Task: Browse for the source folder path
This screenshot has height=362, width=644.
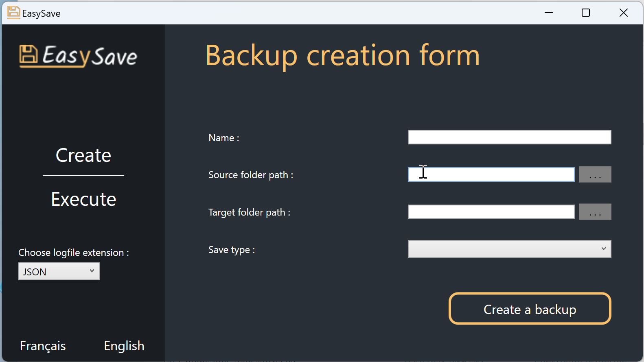Action: [x=595, y=174]
